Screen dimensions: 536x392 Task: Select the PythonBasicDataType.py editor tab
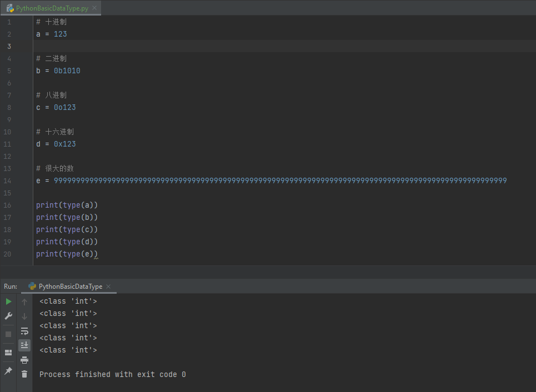click(x=51, y=8)
